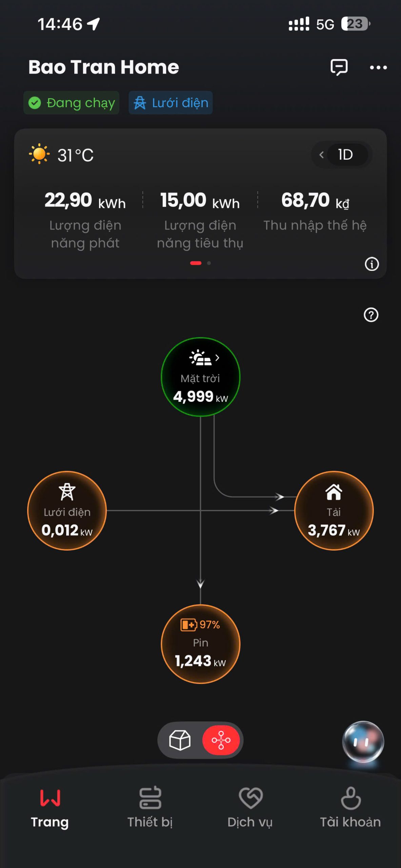This screenshot has height=868, width=401.
Task: Go to the previous day with the left chevron
Action: click(x=321, y=155)
